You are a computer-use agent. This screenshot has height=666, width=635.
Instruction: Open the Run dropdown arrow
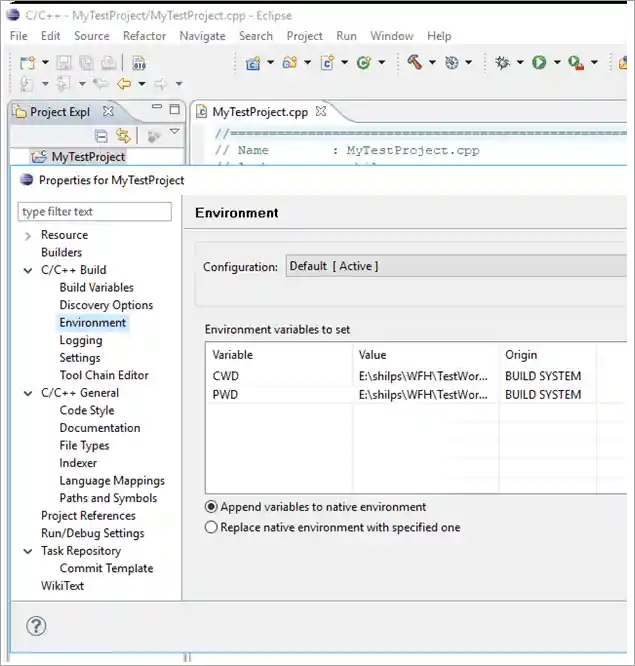557,62
